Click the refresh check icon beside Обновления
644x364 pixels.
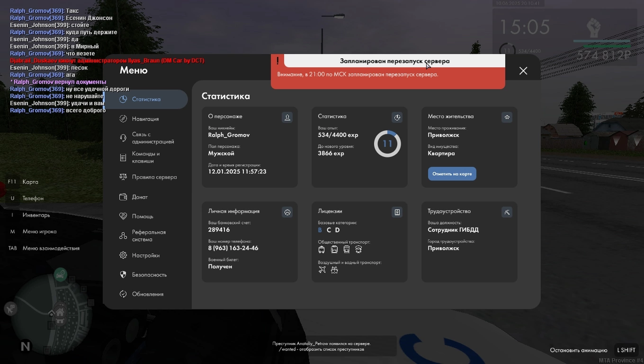point(123,294)
